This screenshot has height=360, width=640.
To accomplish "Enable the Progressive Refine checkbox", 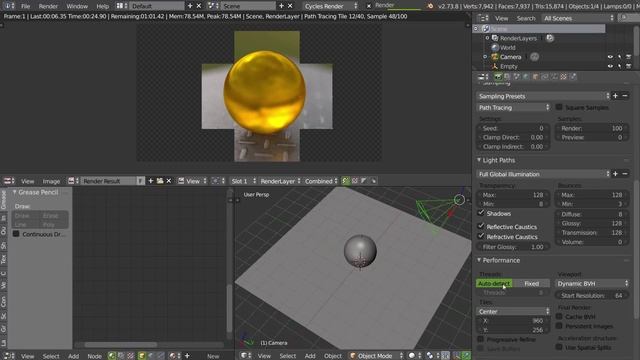I will click(x=481, y=339).
